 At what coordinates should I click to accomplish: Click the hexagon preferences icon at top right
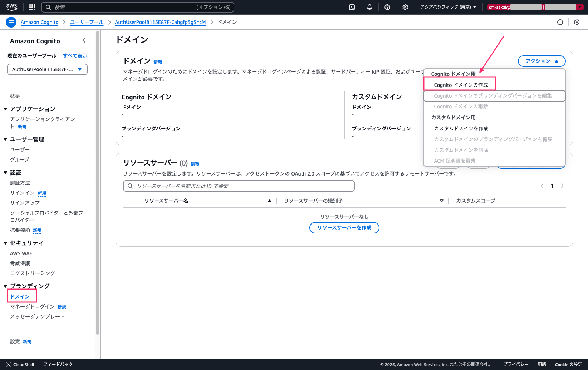577,22
